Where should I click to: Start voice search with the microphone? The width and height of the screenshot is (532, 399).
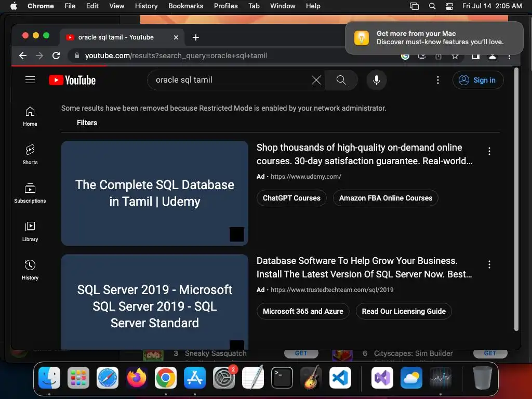click(376, 80)
